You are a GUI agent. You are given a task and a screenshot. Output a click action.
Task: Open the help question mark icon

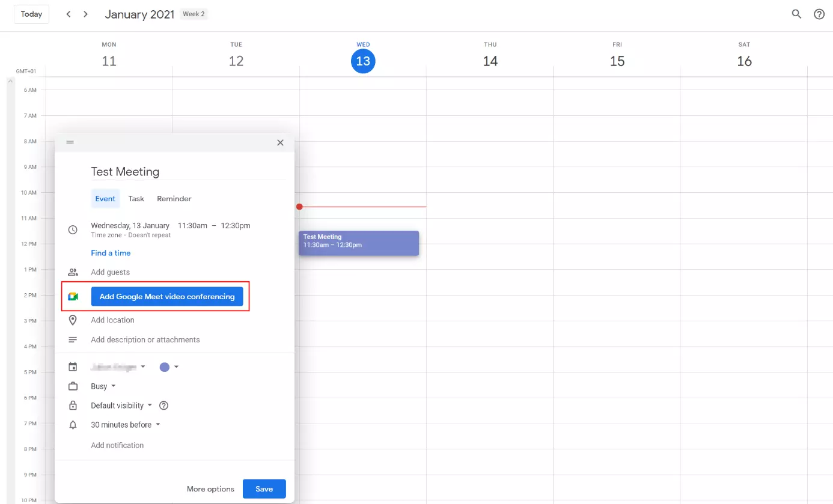(819, 14)
